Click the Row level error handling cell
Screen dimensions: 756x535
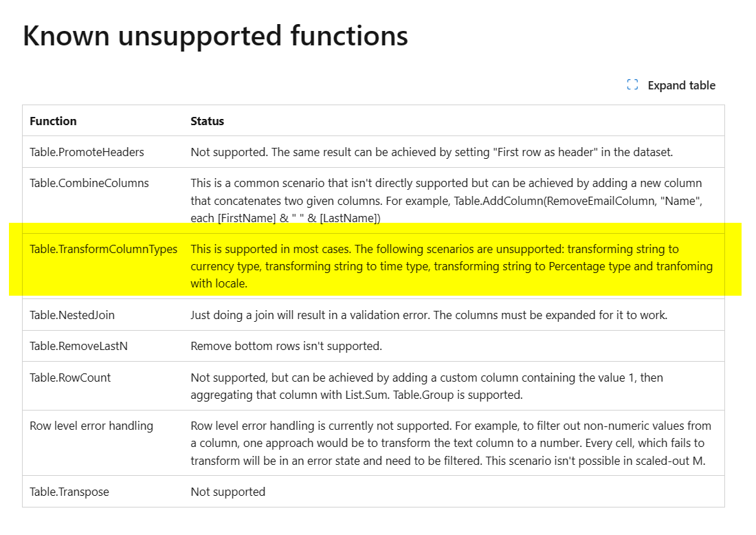click(91, 426)
